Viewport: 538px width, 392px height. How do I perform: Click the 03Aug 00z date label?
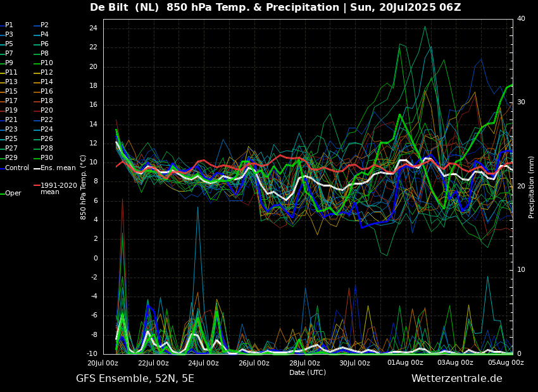[456, 362]
